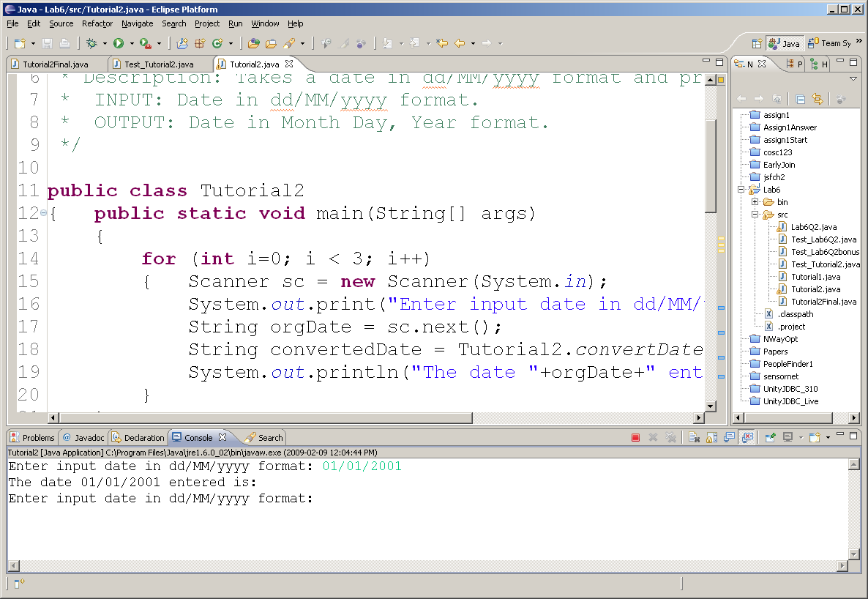Click the New Java Package icon
868x599 pixels.
[x=200, y=43]
